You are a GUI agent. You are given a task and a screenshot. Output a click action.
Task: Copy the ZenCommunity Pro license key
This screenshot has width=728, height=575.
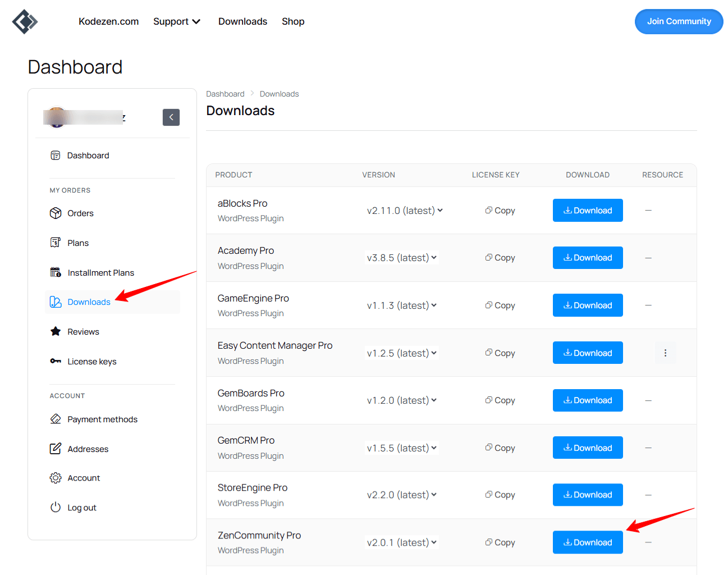tap(500, 542)
